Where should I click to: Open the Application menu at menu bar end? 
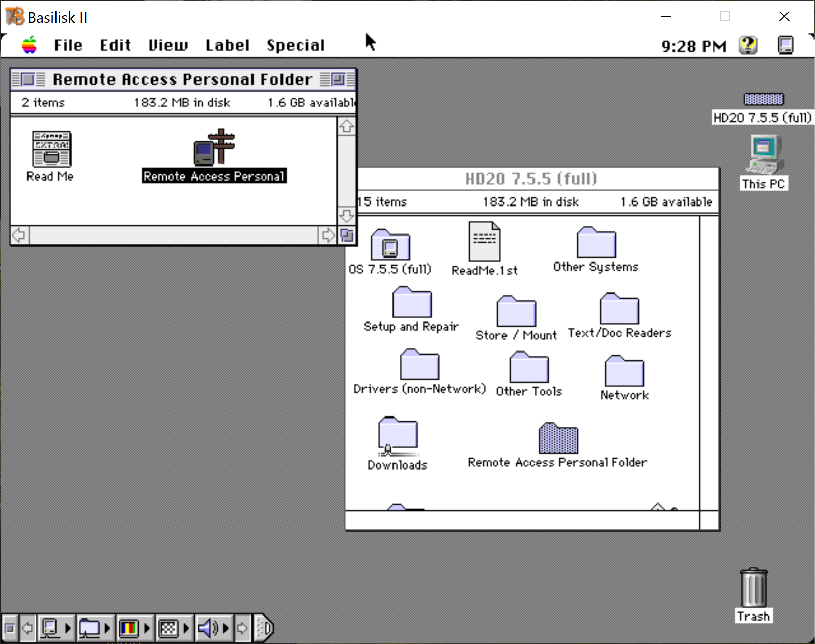pos(785,45)
